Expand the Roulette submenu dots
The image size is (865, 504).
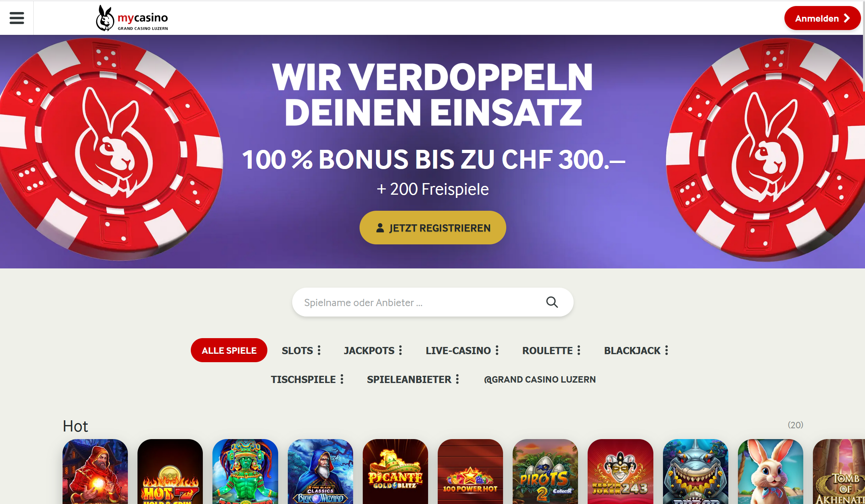[579, 350]
